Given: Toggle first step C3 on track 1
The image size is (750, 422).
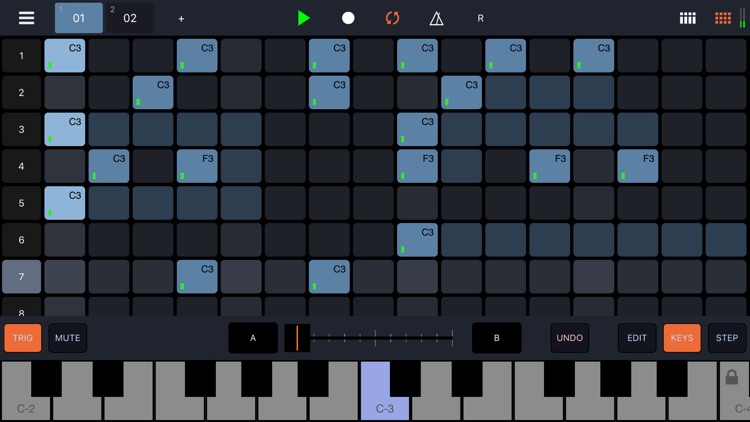Looking at the screenshot, I should 65,56.
